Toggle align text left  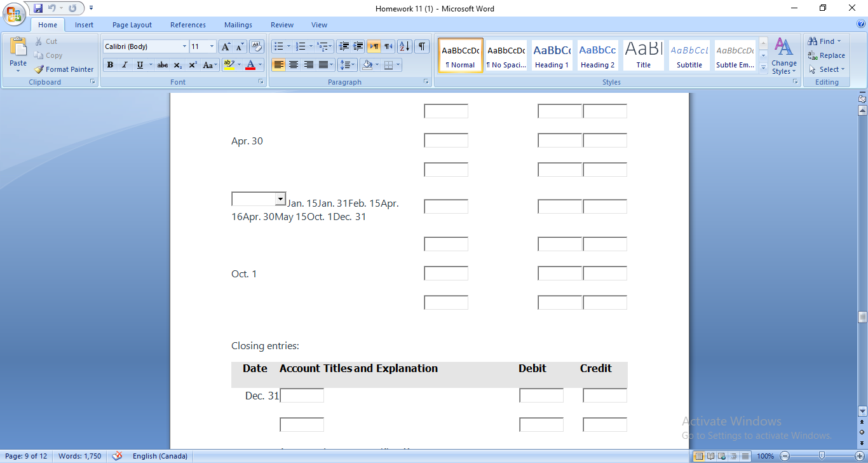[x=278, y=65]
